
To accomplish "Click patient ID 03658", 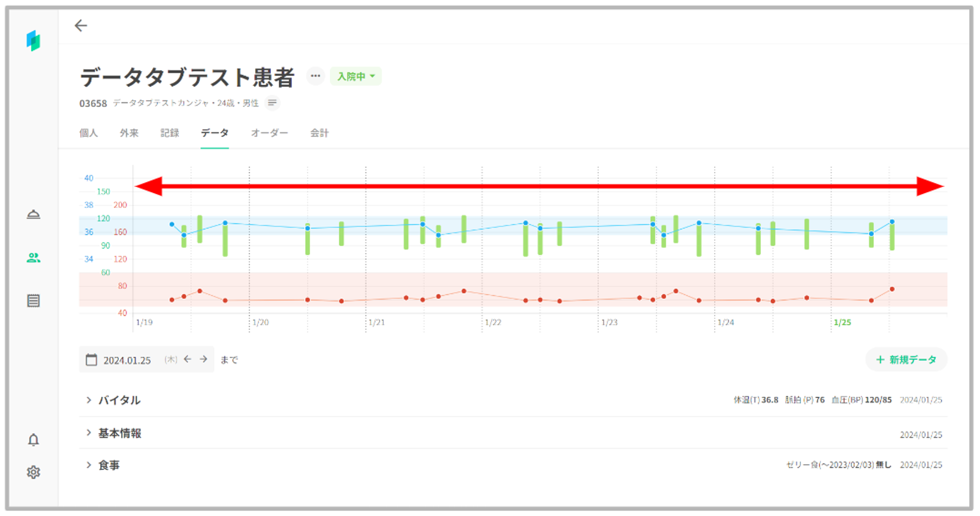I will click(x=93, y=103).
